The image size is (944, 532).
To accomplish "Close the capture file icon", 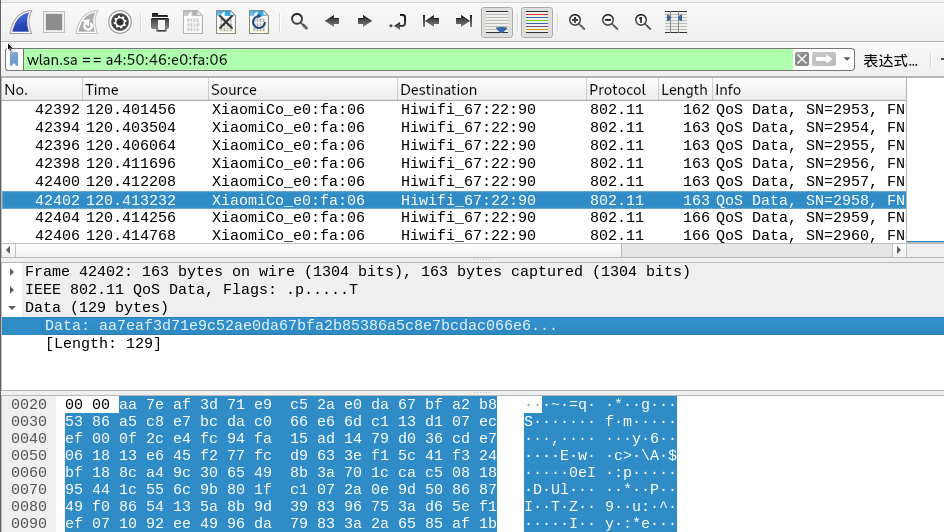I will [x=226, y=22].
